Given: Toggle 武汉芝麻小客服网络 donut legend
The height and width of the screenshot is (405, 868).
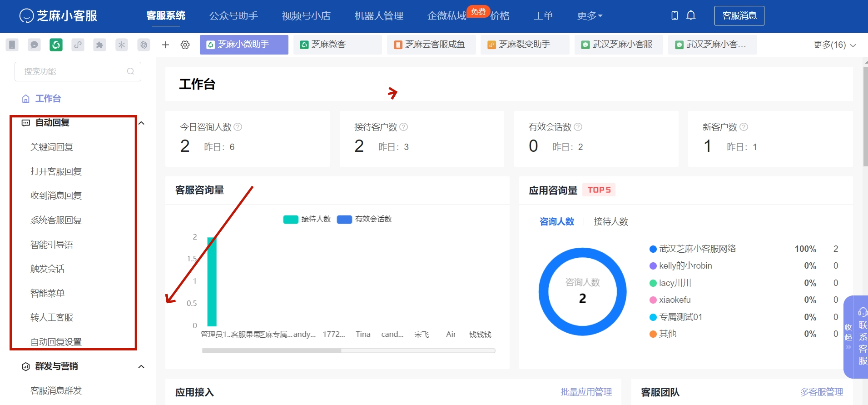Looking at the screenshot, I should coord(693,249).
